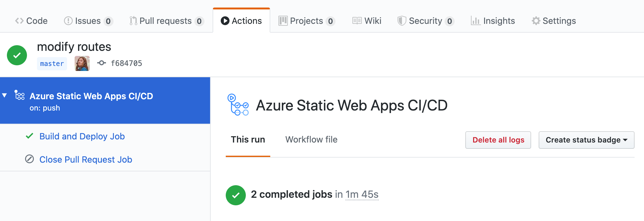Image resolution: width=644 pixels, height=221 pixels.
Task: Click the Projects count badge
Action: (330, 21)
